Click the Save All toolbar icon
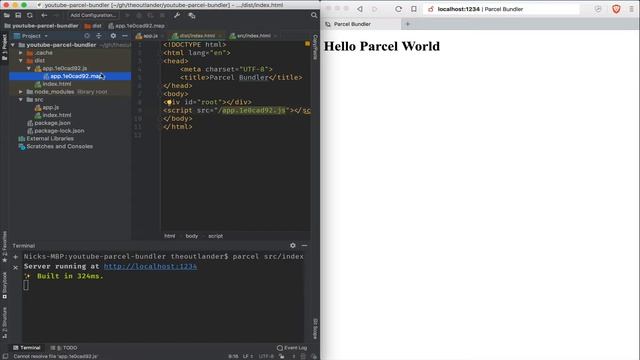The image size is (640, 360). click(18, 15)
